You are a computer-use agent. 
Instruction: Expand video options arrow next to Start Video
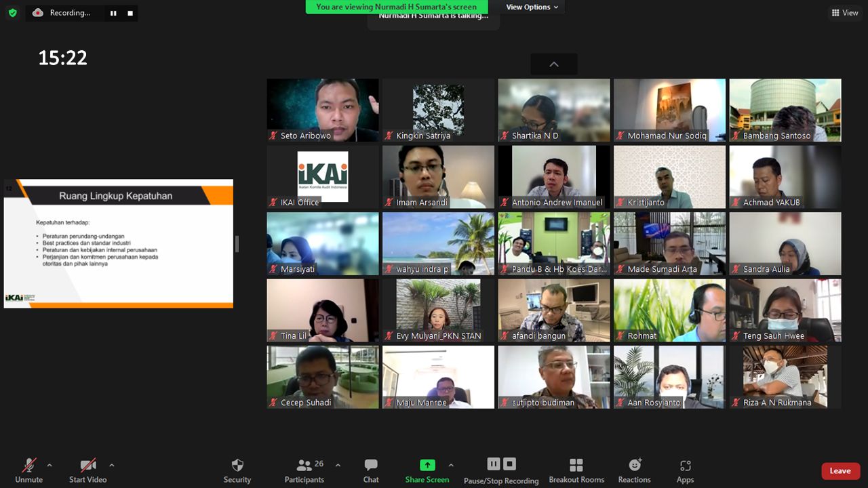point(111,465)
